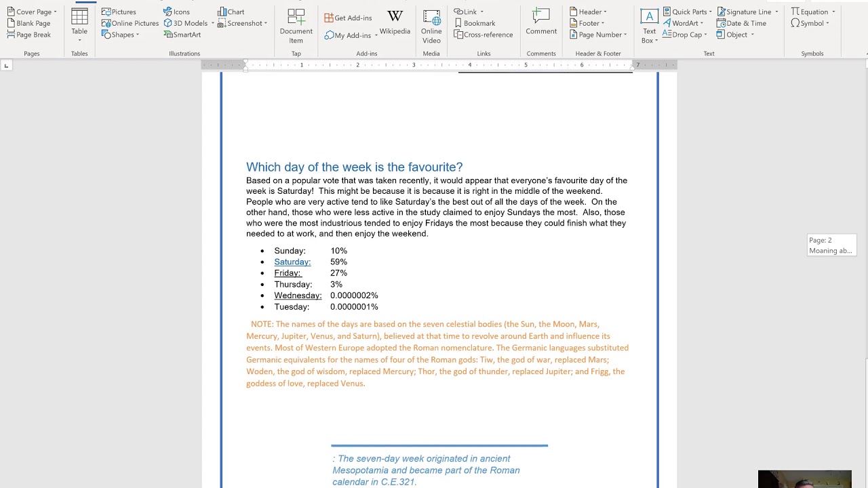Viewport: 868px width, 488px height.
Task: Insert a Chart
Action: tap(231, 12)
